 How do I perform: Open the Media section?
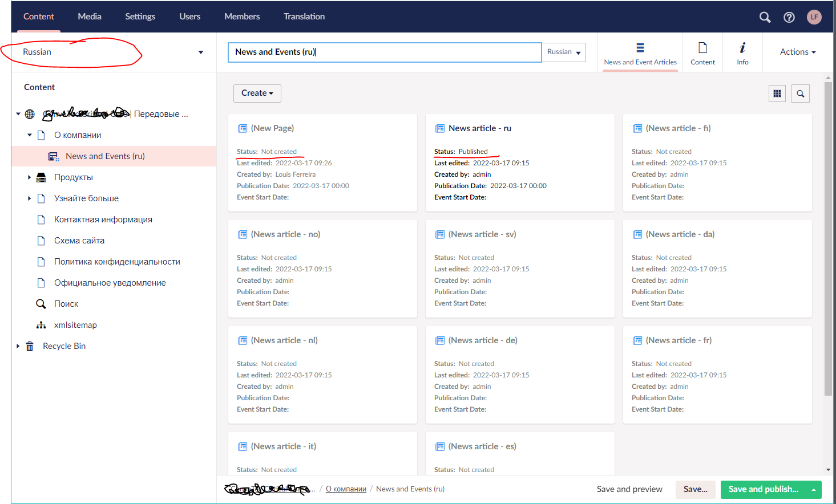coord(90,17)
